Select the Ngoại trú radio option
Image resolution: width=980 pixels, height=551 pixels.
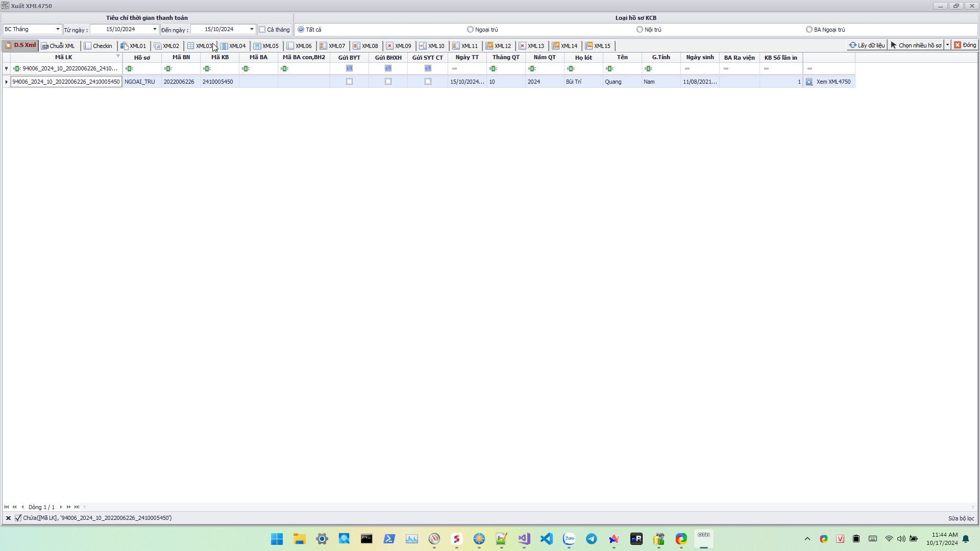point(470,30)
